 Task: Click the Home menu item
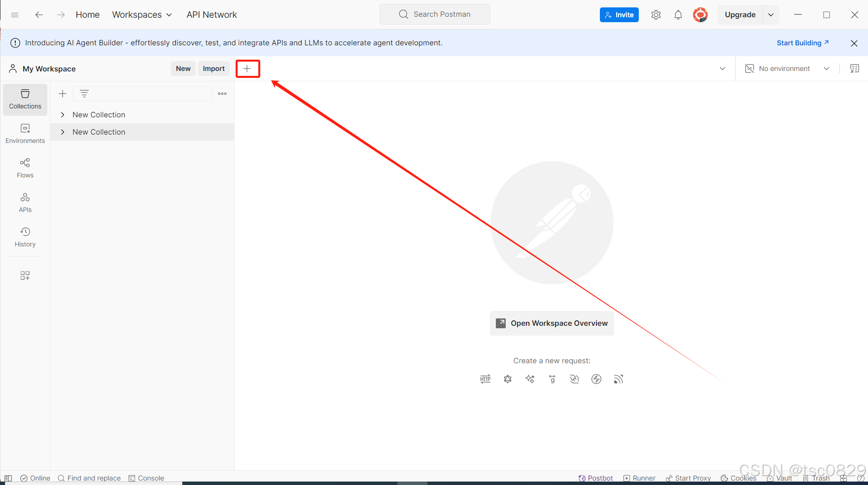pos(88,15)
